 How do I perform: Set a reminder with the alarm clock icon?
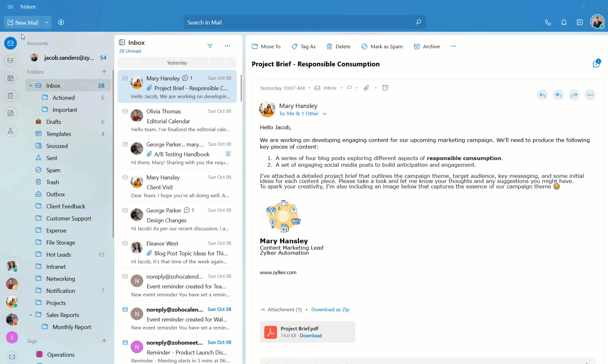pyautogui.click(x=385, y=88)
